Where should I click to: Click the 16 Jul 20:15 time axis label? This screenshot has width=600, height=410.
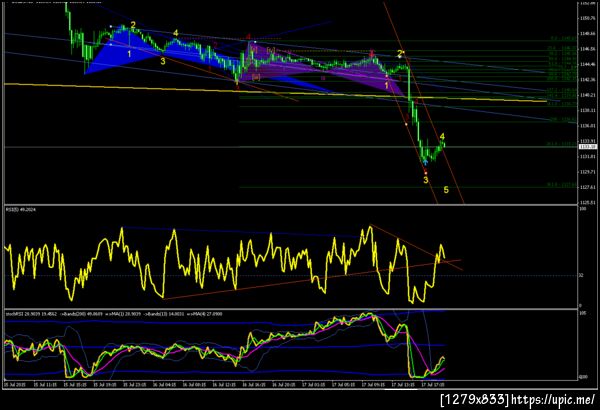284,384
